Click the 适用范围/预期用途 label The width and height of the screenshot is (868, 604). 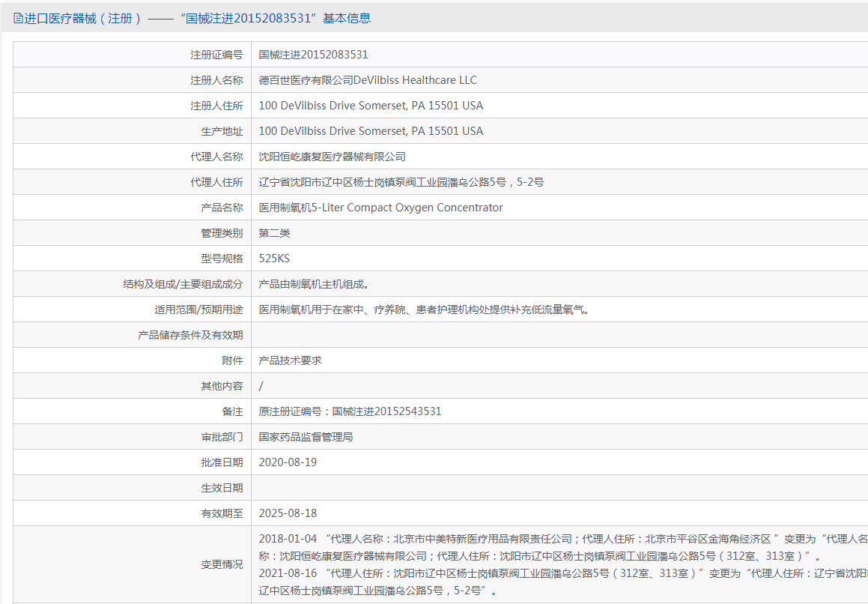pyautogui.click(x=198, y=309)
